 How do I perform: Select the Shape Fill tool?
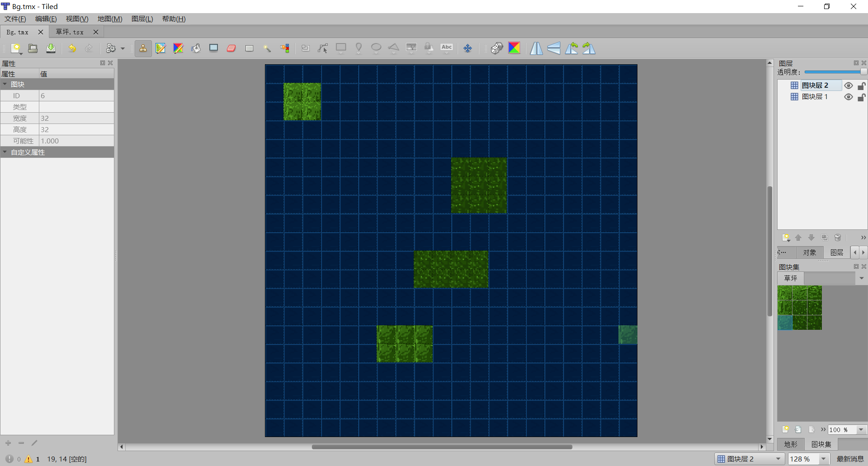click(x=213, y=48)
